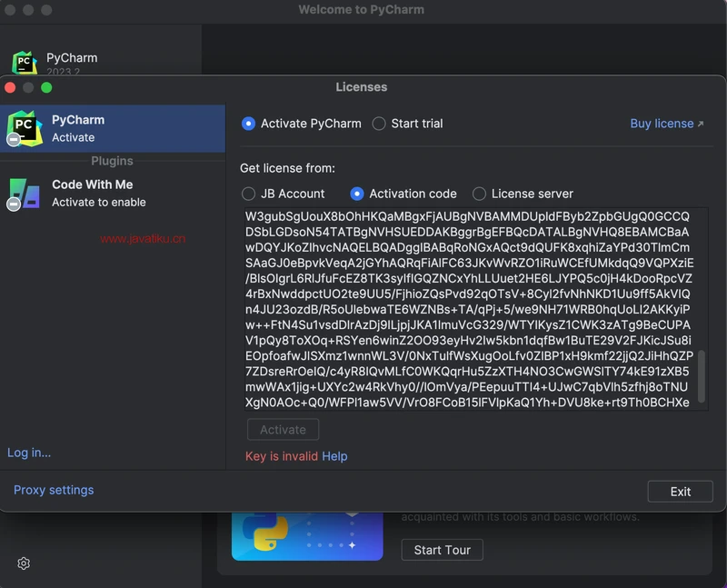
Task: Open settings gear at bottom left
Action: click(24, 563)
